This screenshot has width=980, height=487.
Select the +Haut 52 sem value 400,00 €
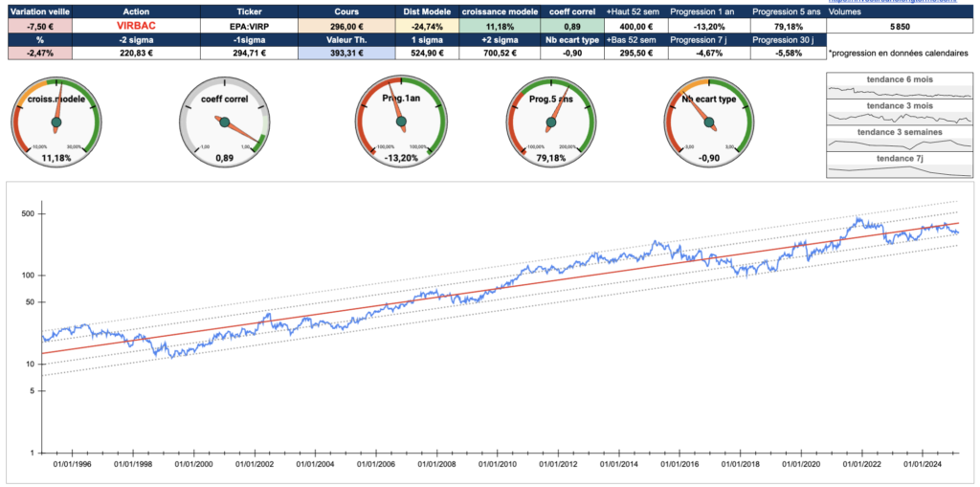[x=636, y=26]
